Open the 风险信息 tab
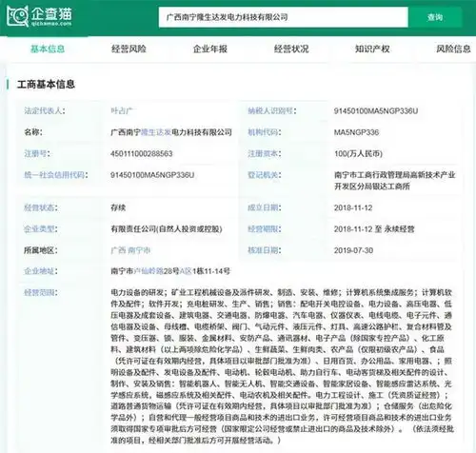 tap(453, 49)
